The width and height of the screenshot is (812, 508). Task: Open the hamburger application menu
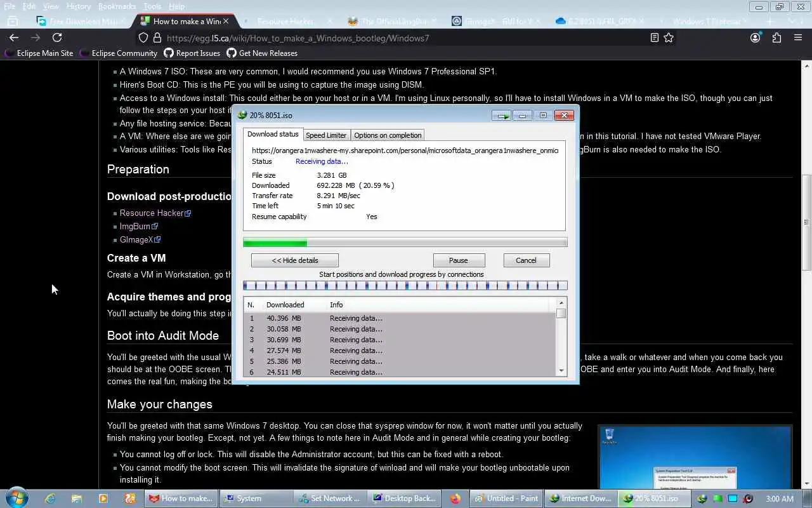[798, 38]
